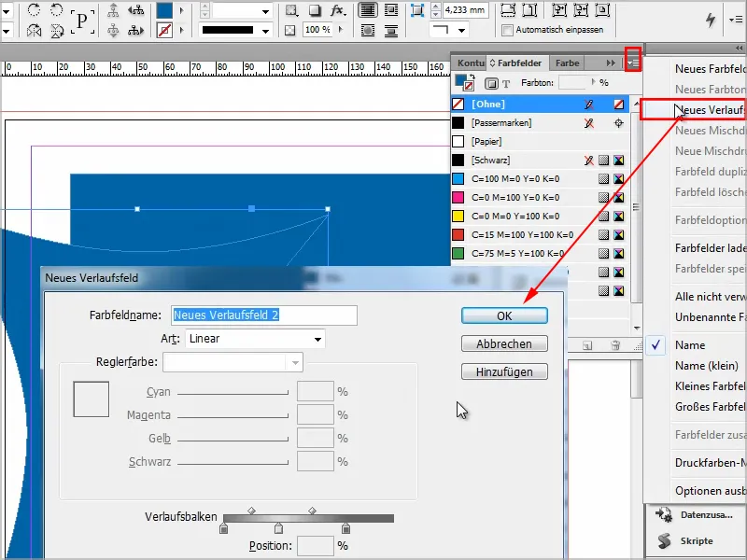Expand the stroke color arrow in the control bar
747x560 pixels.
pyautogui.click(x=181, y=31)
